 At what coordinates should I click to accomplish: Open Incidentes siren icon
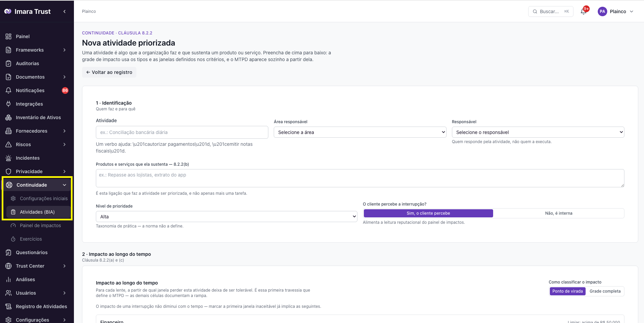8,158
